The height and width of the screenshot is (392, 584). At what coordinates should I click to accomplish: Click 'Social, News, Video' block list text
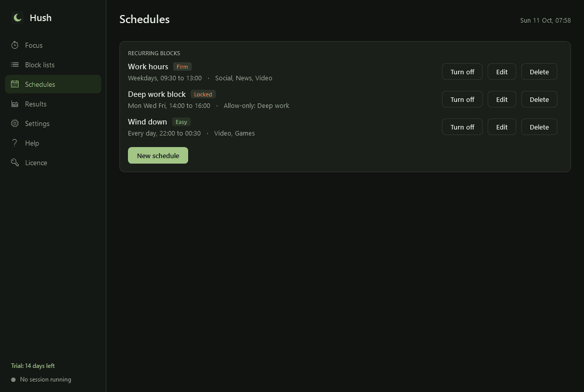(x=243, y=78)
